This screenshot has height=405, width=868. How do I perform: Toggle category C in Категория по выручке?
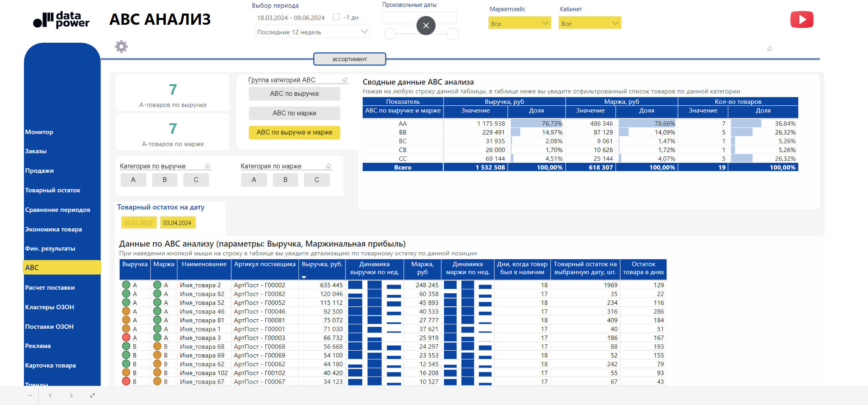tap(196, 180)
